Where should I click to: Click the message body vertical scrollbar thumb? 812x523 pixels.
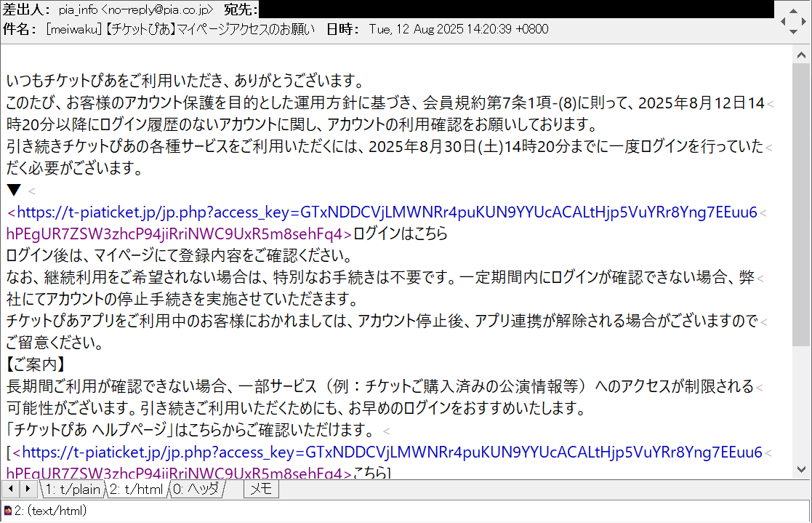pos(801,204)
